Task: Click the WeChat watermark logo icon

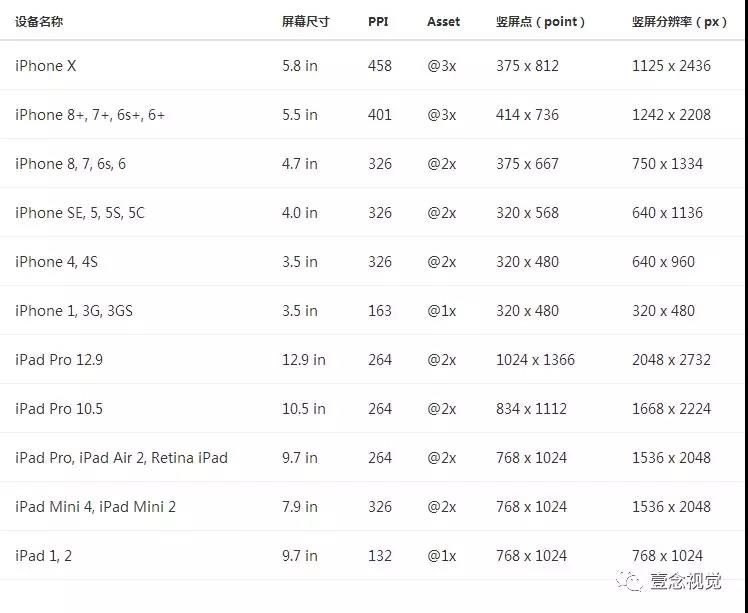Action: tap(630, 581)
